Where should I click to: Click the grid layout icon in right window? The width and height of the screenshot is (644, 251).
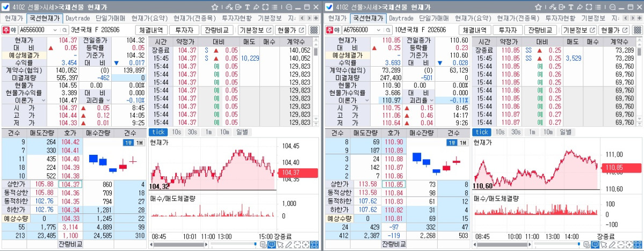point(636,30)
